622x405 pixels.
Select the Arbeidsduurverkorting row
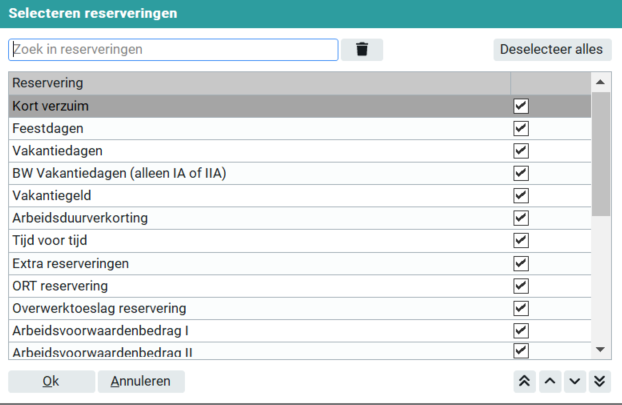[x=200, y=218]
